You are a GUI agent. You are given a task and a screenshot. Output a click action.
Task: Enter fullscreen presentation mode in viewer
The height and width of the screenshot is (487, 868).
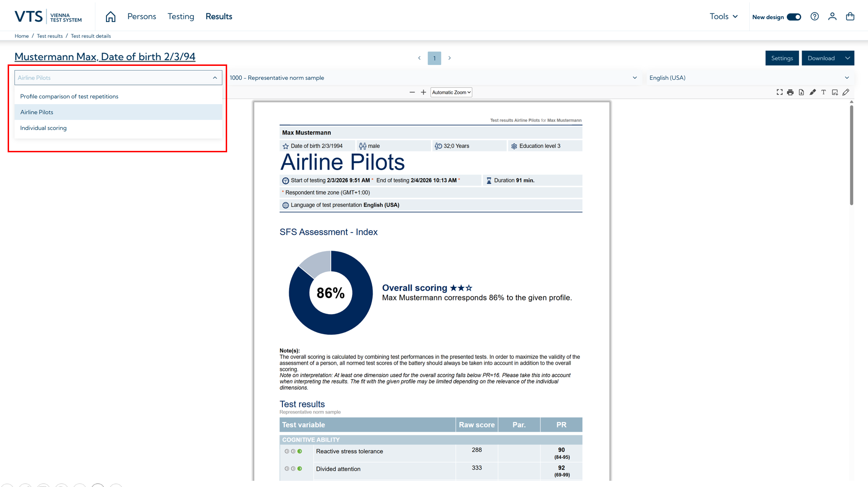(x=779, y=92)
